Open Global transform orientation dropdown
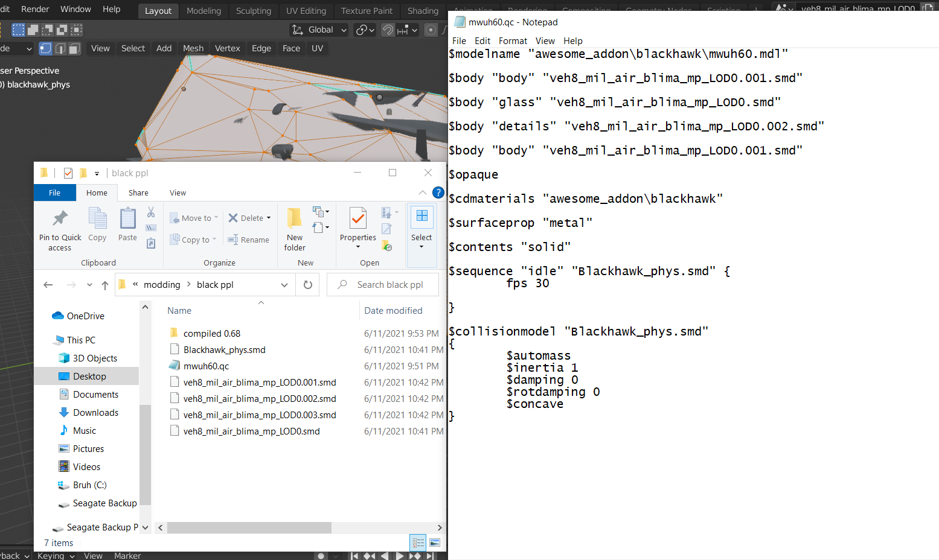This screenshot has height=560, width=939. coord(319,30)
